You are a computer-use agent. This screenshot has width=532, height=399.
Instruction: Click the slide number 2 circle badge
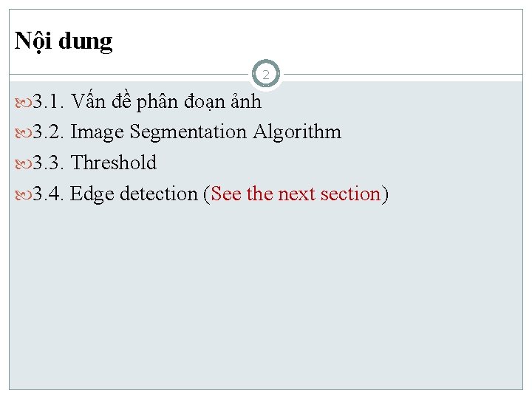(266, 75)
